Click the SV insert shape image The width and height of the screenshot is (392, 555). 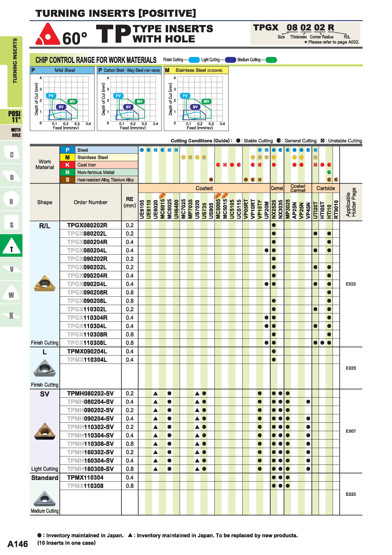coord(45,431)
